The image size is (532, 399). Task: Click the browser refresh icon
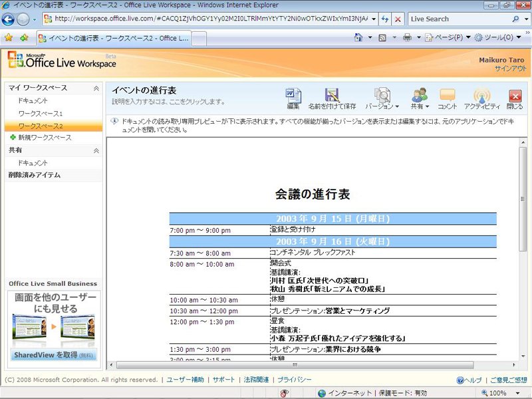coord(385,19)
